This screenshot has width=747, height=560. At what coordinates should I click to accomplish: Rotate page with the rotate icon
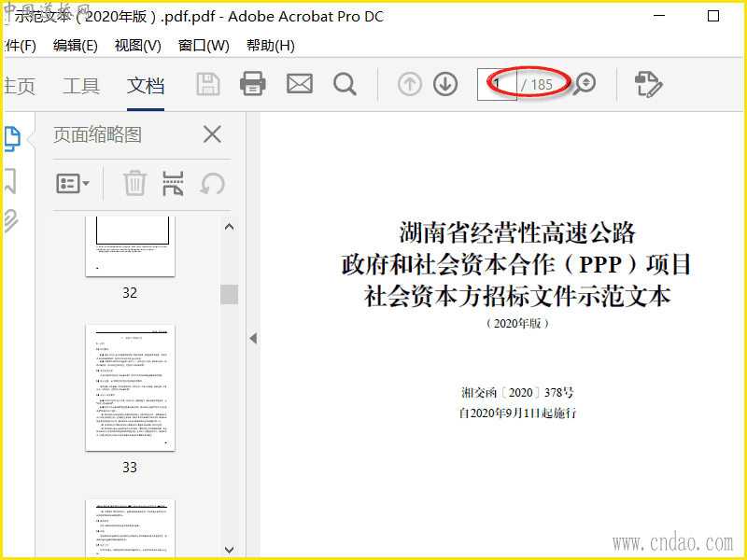(x=212, y=183)
